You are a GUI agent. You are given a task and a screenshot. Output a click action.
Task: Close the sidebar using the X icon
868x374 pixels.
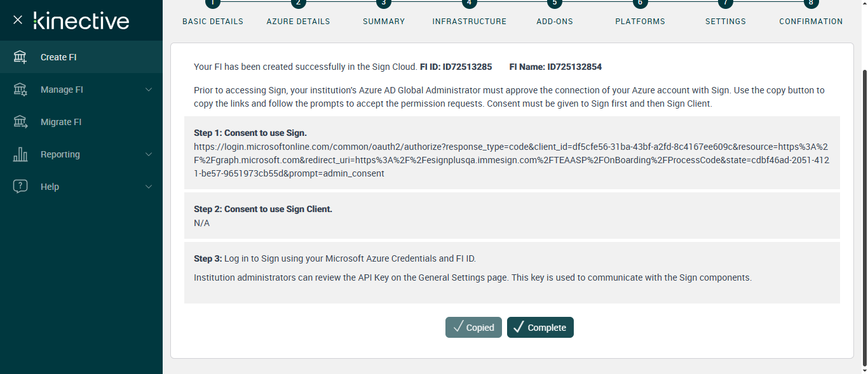[18, 20]
